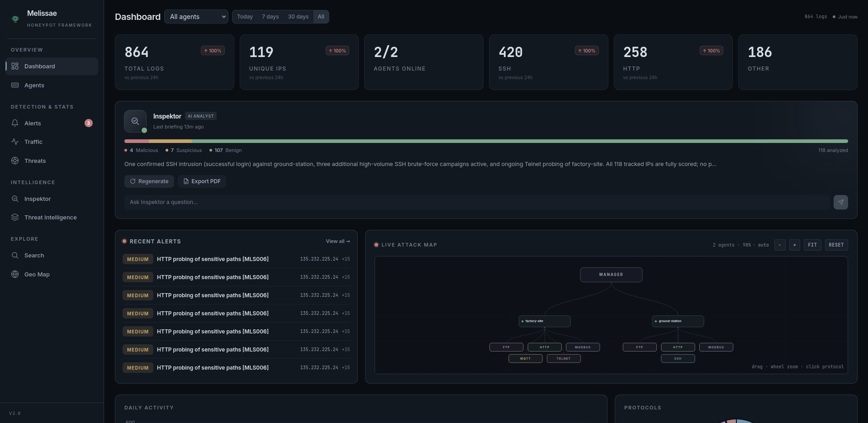868x423 pixels.
Task: Click the FIT button on attack map
Action: point(812,245)
